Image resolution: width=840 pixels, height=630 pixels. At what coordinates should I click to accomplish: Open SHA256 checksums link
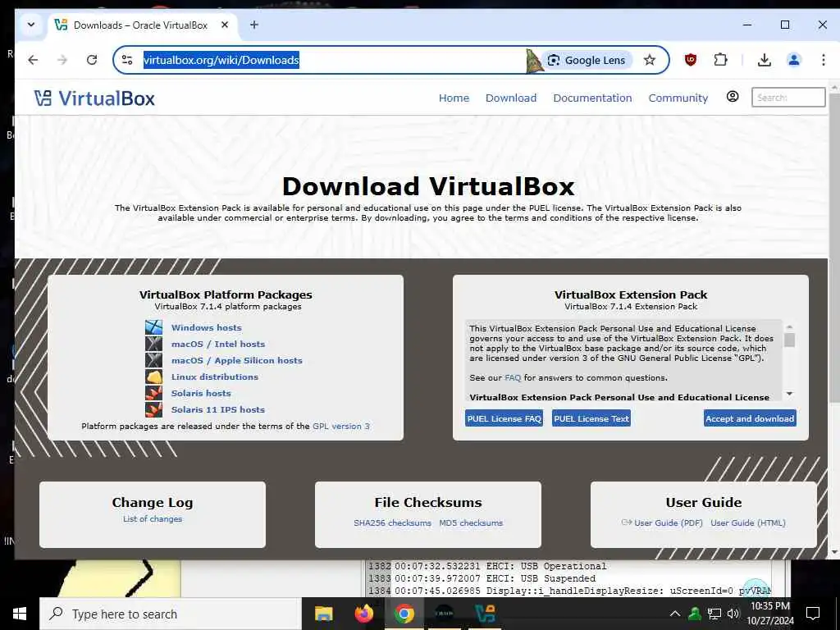(x=392, y=523)
